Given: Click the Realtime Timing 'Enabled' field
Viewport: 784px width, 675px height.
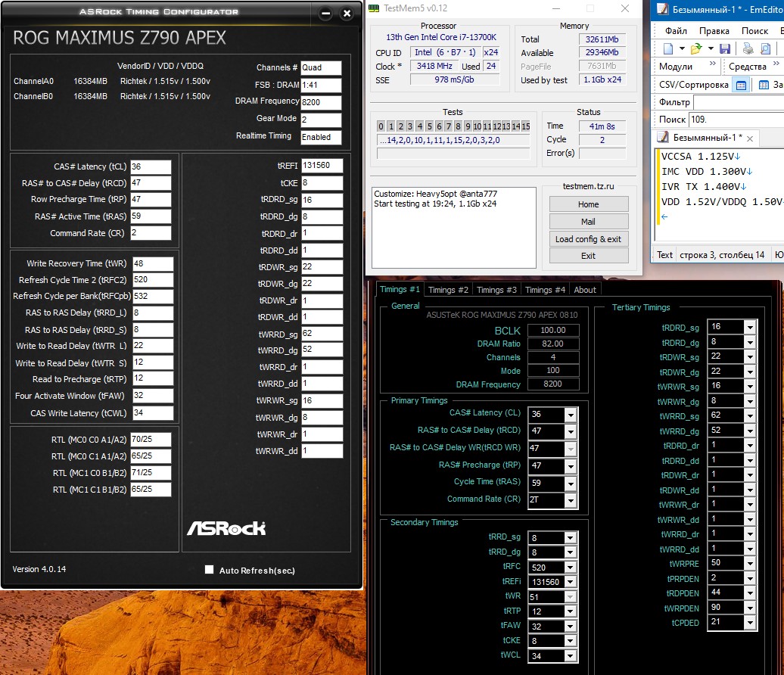Looking at the screenshot, I should point(321,138).
